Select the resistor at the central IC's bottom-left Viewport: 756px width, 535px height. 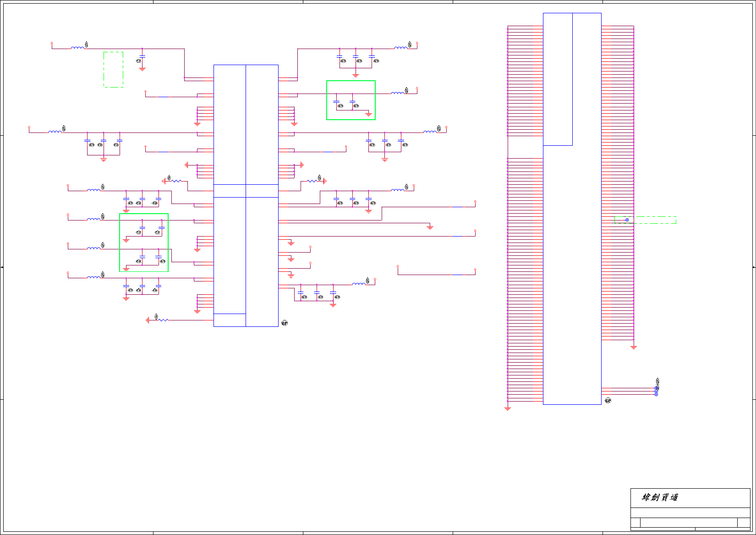coord(163,320)
